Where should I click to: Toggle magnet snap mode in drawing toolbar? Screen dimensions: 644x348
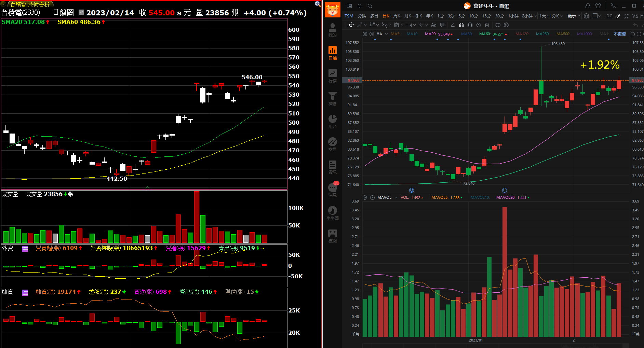[461, 25]
